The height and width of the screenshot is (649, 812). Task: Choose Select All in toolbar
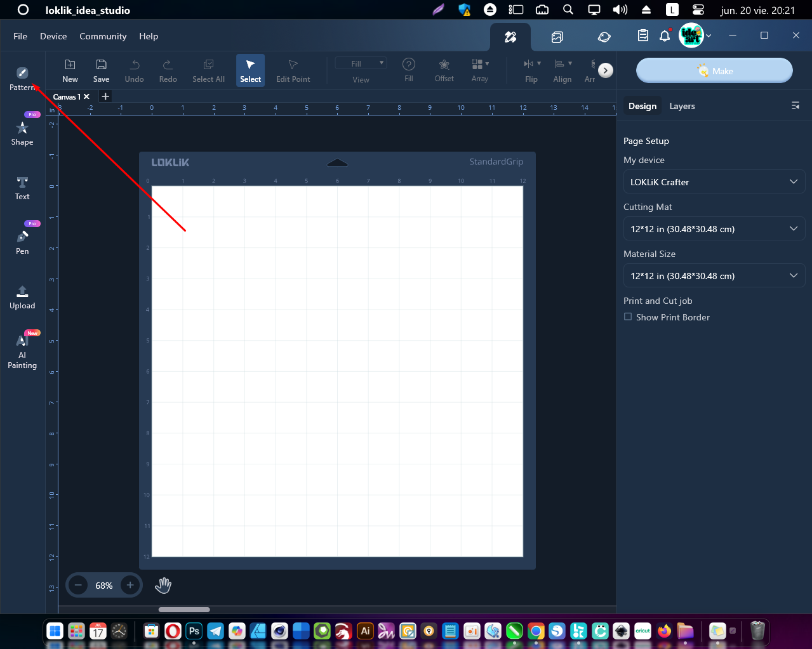(x=208, y=70)
